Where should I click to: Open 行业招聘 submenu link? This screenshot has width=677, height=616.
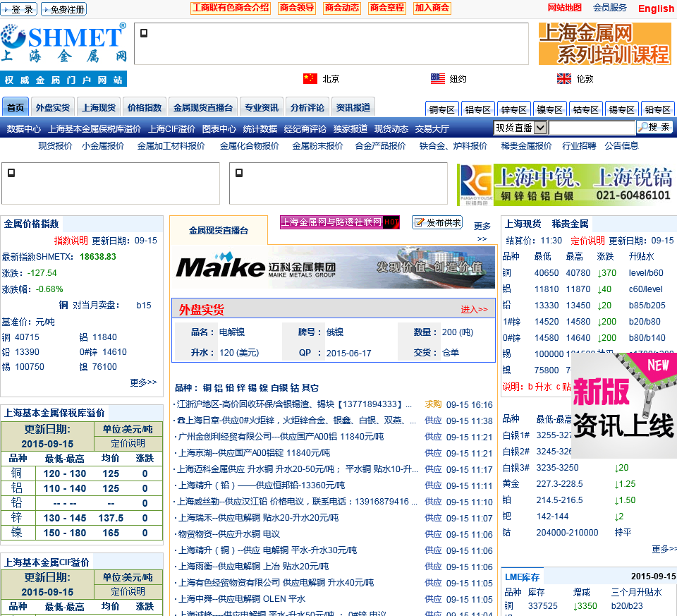click(578, 145)
